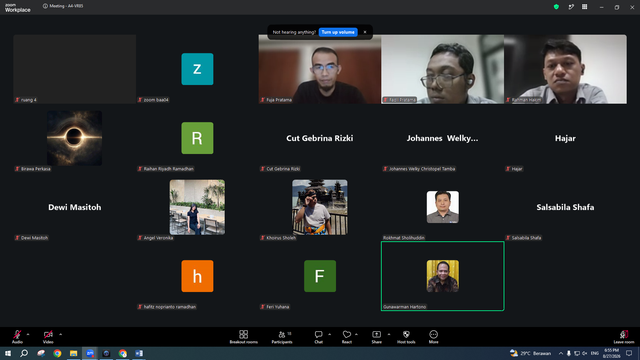Select Fuja Pratama's video tile

[x=320, y=69]
